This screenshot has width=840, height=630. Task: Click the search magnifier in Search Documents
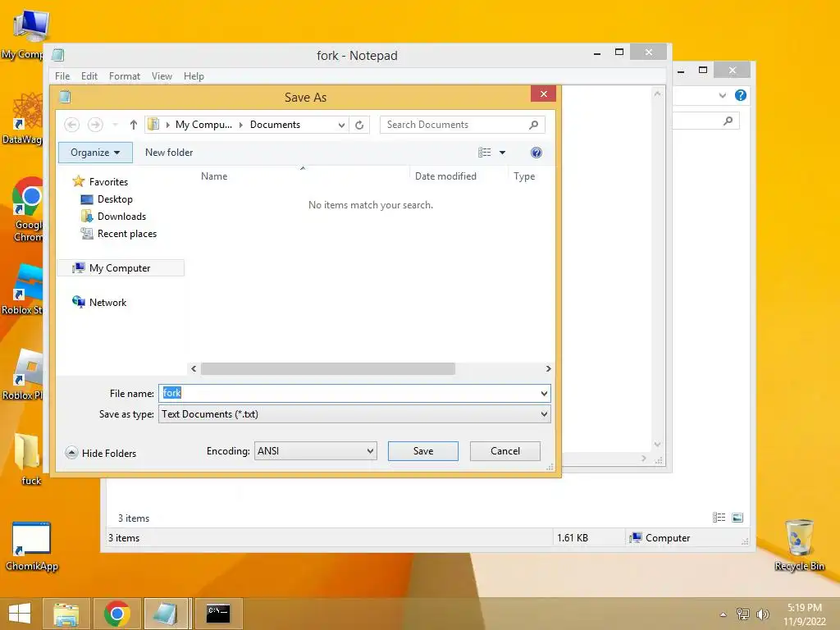533,125
